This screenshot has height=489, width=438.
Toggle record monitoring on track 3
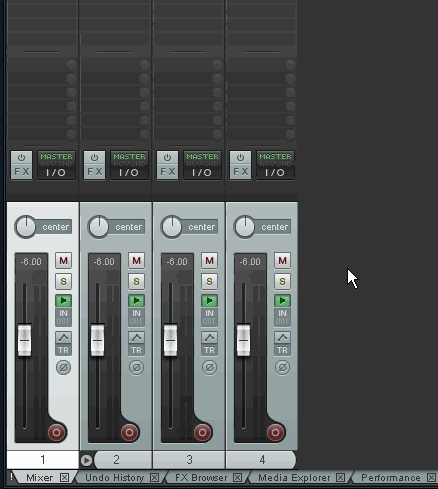pyautogui.click(x=209, y=301)
